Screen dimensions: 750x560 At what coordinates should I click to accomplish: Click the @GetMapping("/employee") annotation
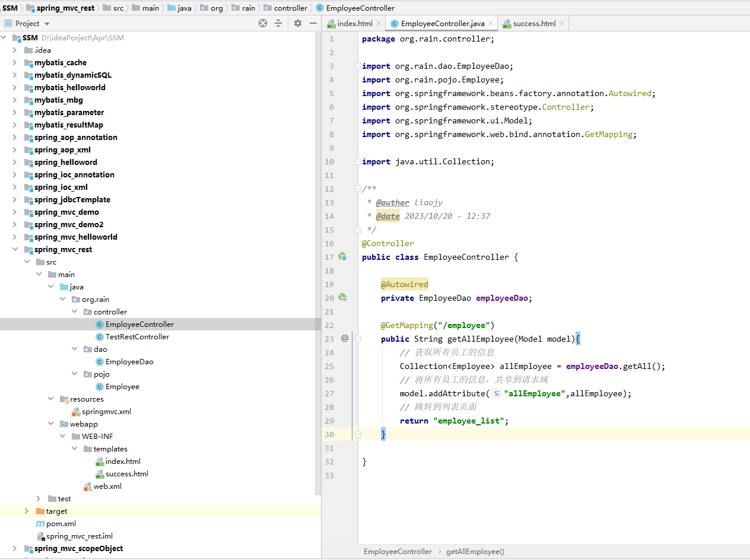(x=438, y=325)
